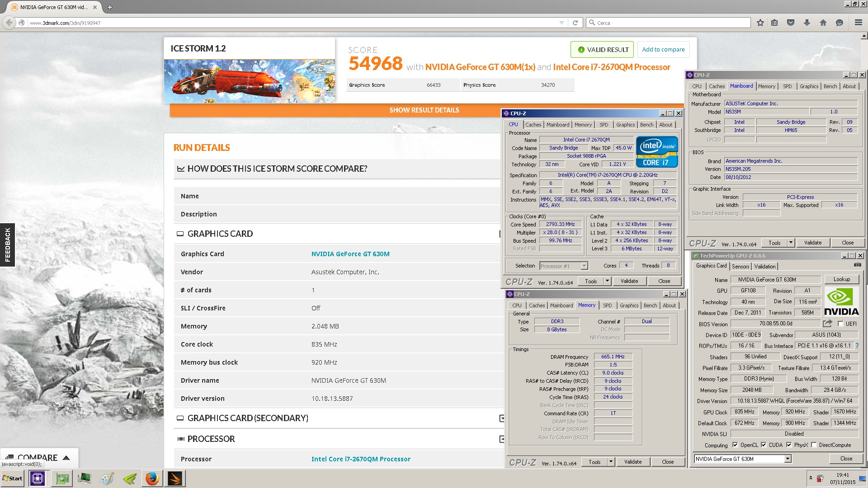
Task: Open the system monitor taskbar icon
Action: tap(84, 479)
